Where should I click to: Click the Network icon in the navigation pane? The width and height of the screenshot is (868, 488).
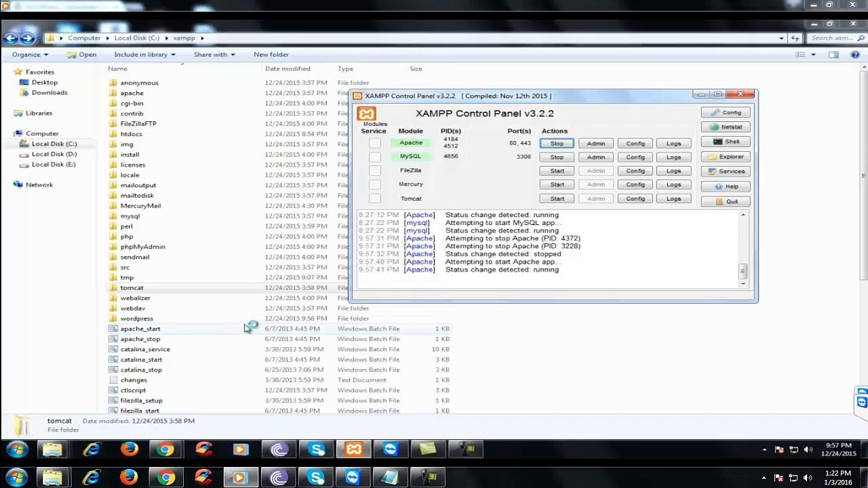(x=18, y=184)
